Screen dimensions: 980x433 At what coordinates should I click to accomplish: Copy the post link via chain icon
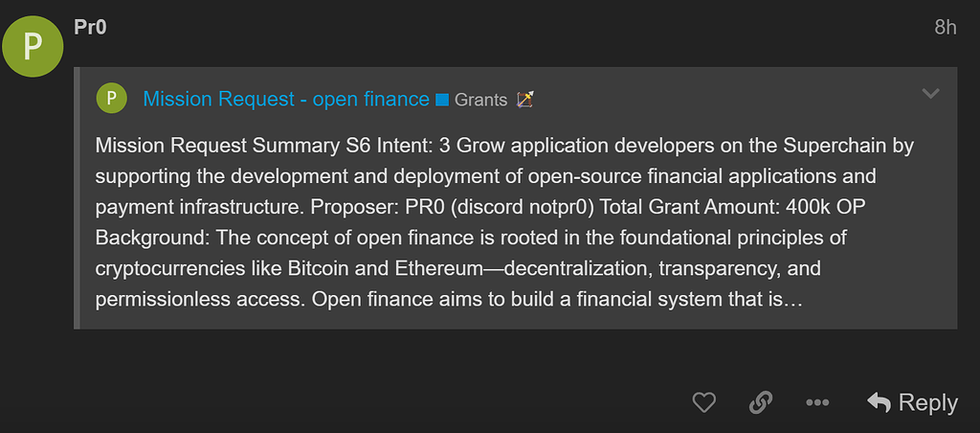tap(761, 402)
